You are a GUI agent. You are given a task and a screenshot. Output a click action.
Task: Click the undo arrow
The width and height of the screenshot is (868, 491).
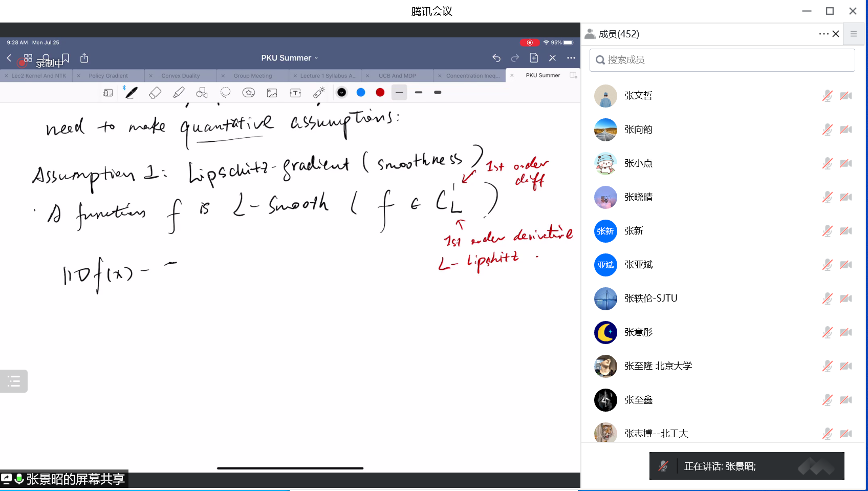(496, 58)
